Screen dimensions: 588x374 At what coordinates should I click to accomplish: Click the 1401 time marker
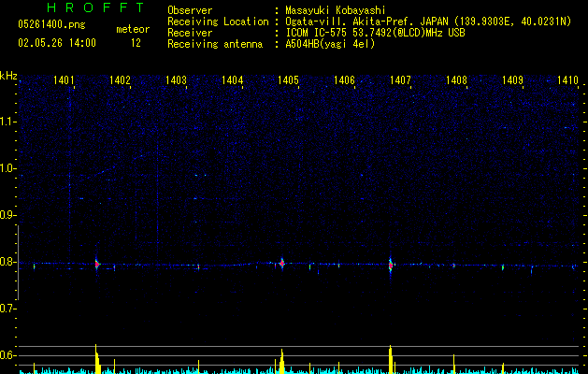pyautogui.click(x=64, y=80)
